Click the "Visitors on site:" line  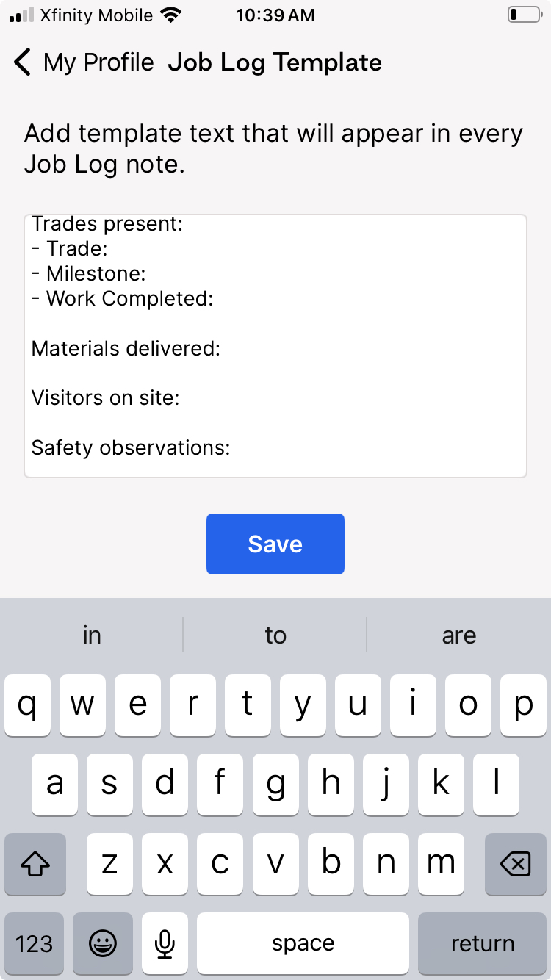click(x=106, y=398)
